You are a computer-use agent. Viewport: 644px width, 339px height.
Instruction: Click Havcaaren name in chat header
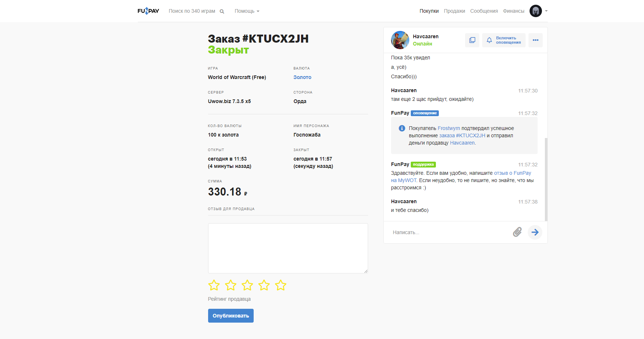[x=426, y=36]
